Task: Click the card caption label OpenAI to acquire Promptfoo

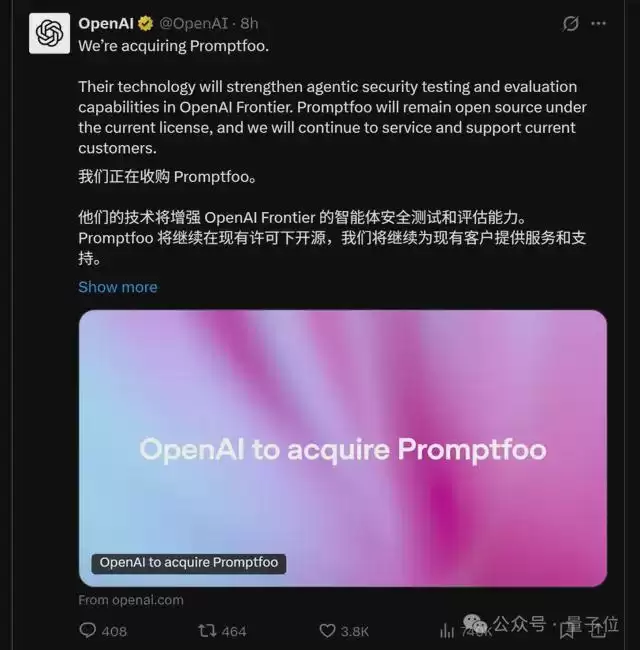Action: point(189,563)
